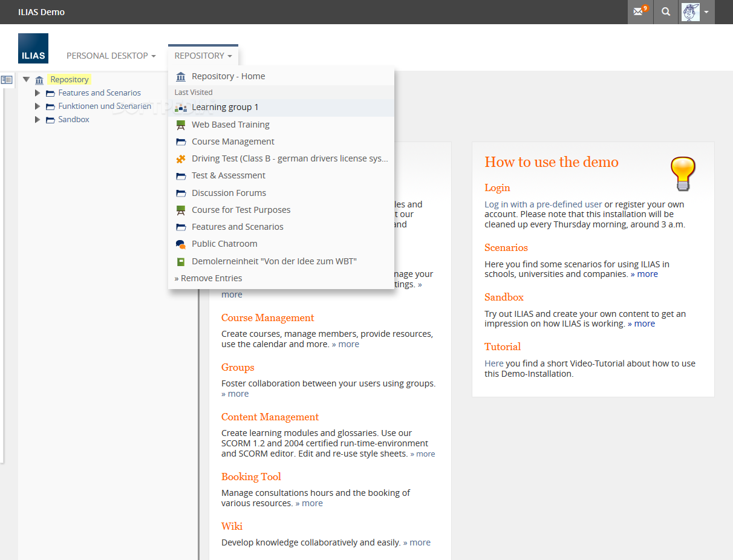Screen dimensions: 733x560
Task: Click the Course Management heading
Action: pyautogui.click(x=268, y=318)
